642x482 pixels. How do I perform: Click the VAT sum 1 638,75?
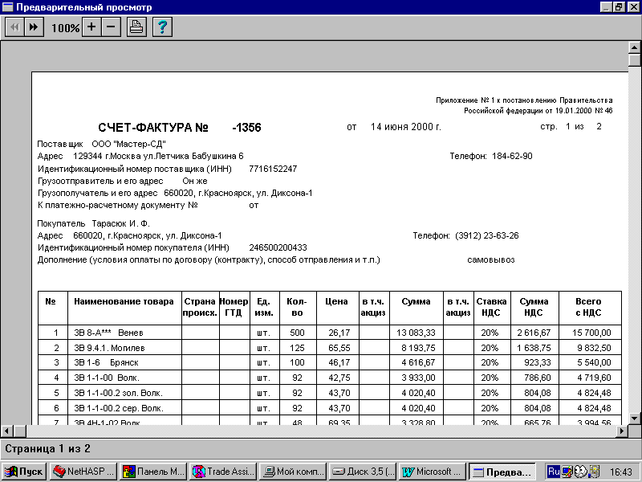(534, 348)
